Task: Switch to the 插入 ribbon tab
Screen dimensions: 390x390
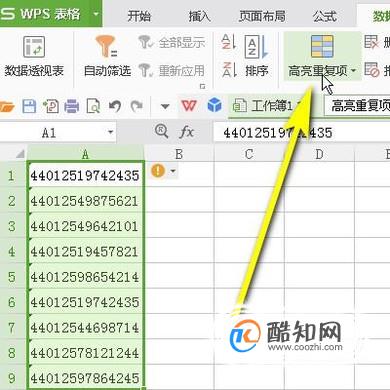Action: coord(199,16)
